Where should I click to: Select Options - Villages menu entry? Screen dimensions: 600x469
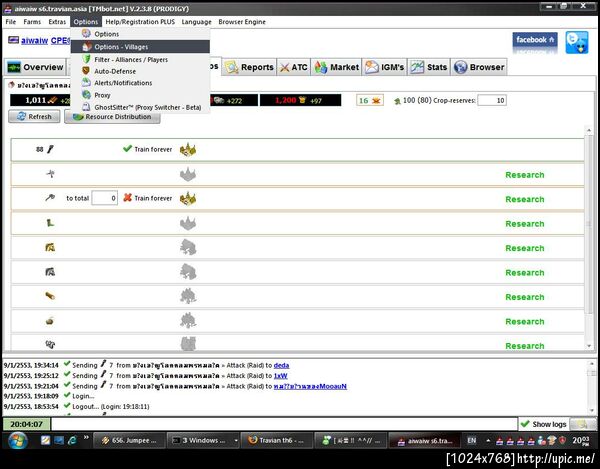tap(140, 47)
